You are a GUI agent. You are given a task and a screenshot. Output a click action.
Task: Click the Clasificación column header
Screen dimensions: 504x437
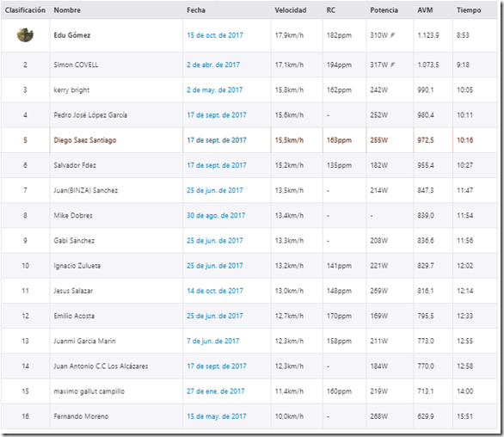[25, 10]
